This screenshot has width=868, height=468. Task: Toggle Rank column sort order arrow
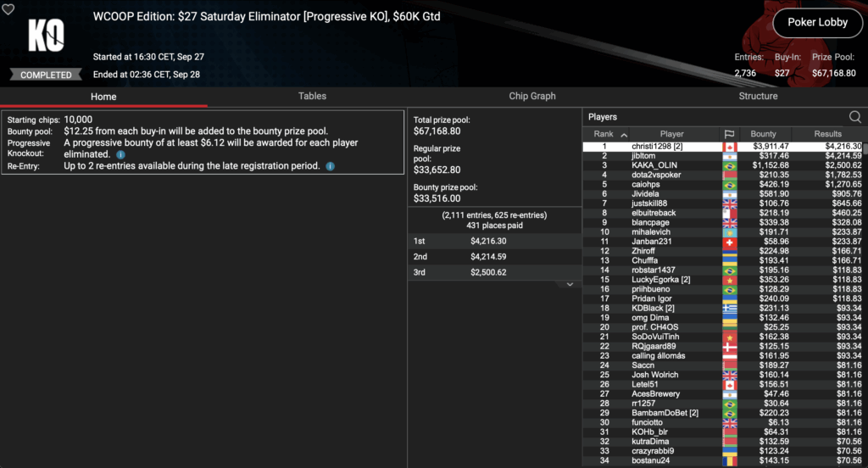point(625,134)
